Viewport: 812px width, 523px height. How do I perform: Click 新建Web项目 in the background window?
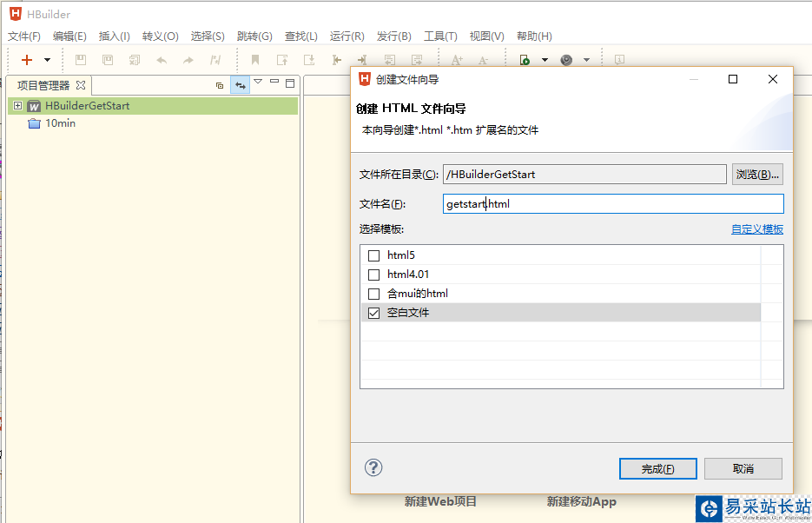tap(440, 501)
